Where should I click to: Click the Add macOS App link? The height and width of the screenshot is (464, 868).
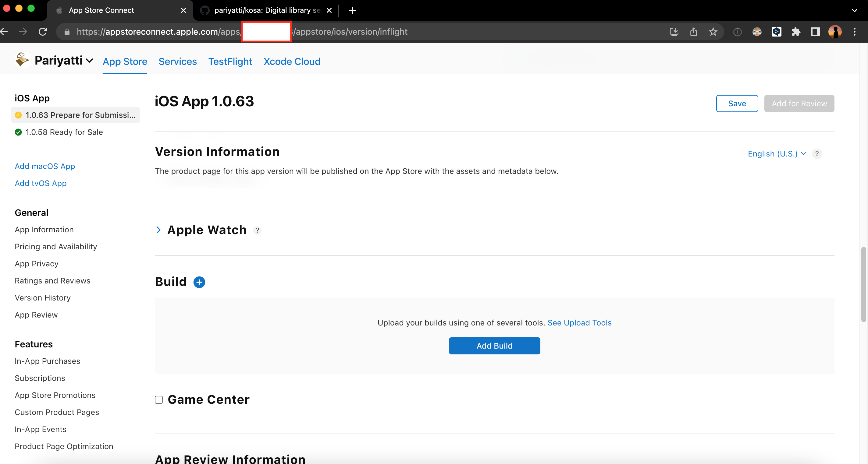click(45, 166)
